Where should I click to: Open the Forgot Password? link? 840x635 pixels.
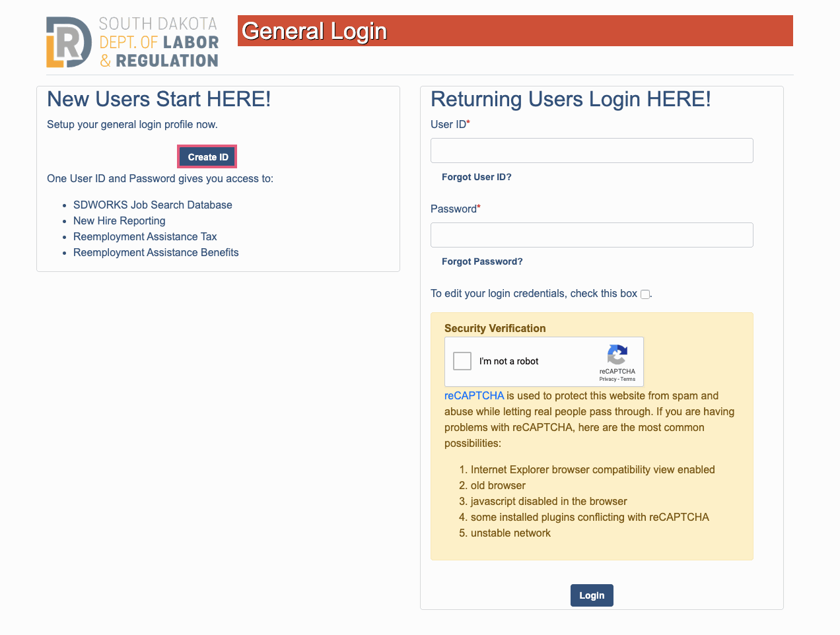482,261
